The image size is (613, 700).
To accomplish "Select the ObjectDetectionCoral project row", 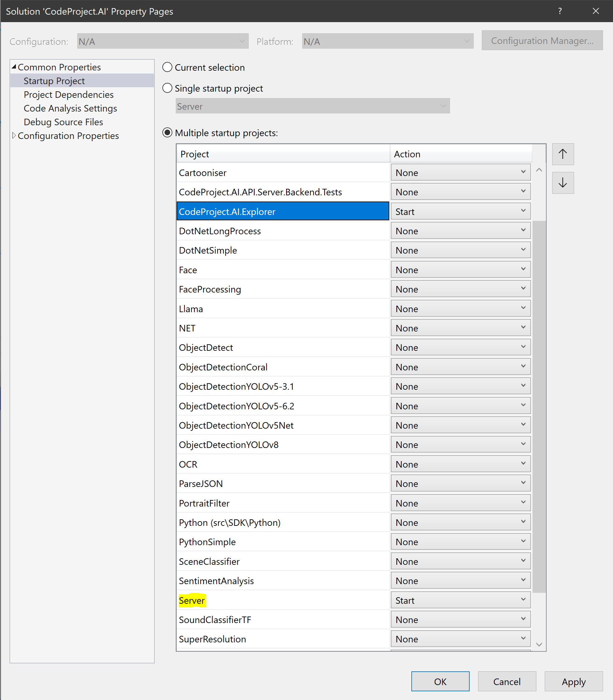I will pos(283,367).
